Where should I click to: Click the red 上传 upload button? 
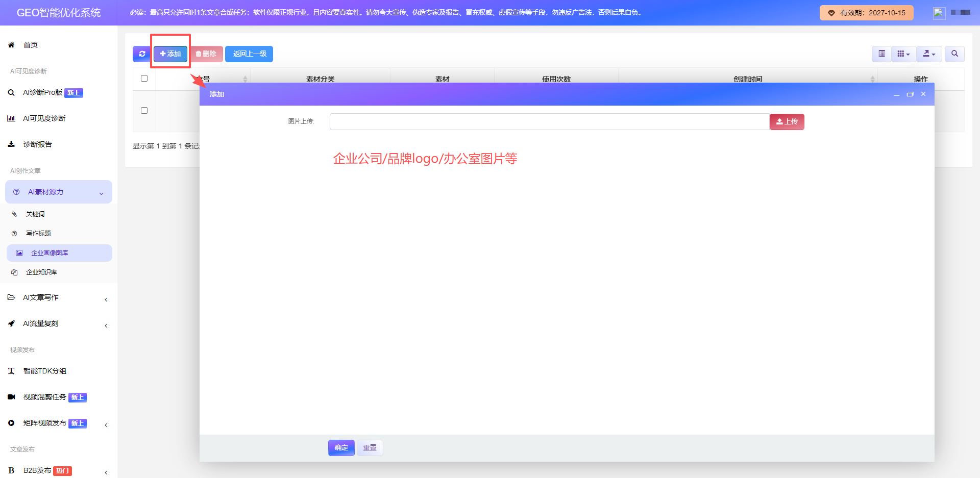click(787, 121)
